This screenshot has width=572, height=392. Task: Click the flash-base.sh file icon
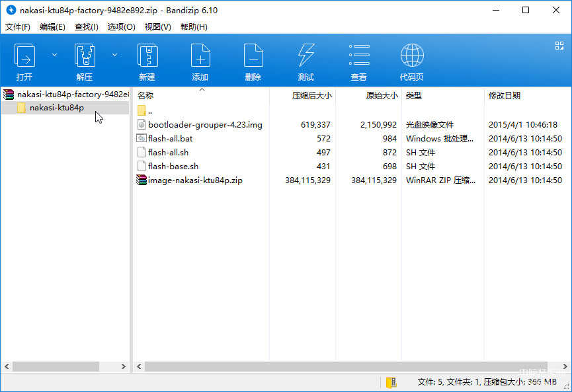click(x=142, y=167)
